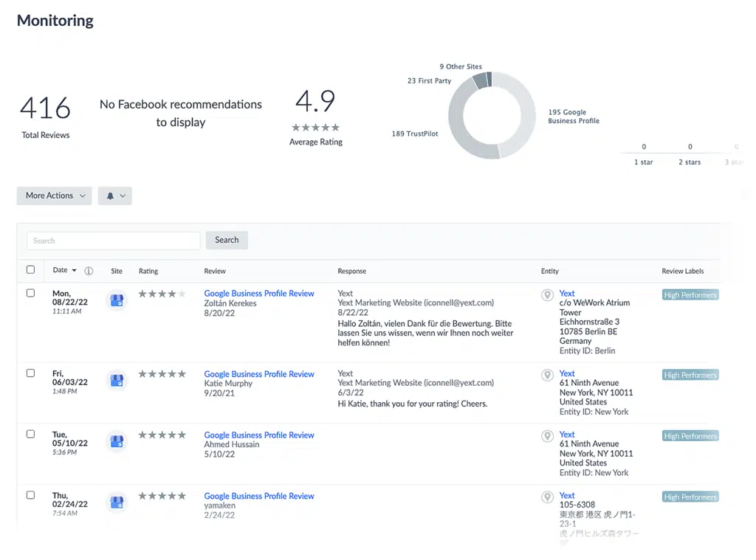756x560 pixels.
Task: Check the box for the 08/22/22 review
Action: point(30,293)
